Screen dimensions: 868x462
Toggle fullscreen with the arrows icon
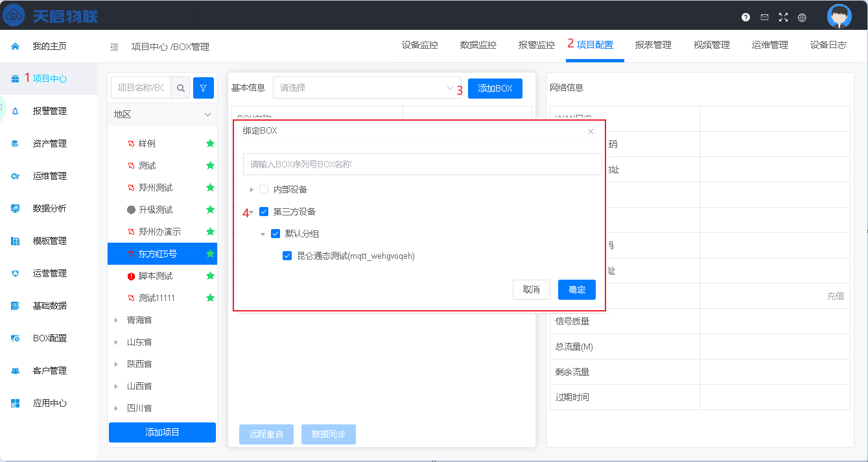(x=783, y=18)
